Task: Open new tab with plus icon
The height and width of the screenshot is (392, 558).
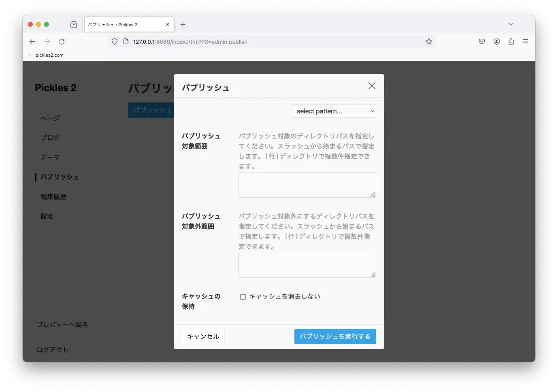Action: [x=183, y=25]
